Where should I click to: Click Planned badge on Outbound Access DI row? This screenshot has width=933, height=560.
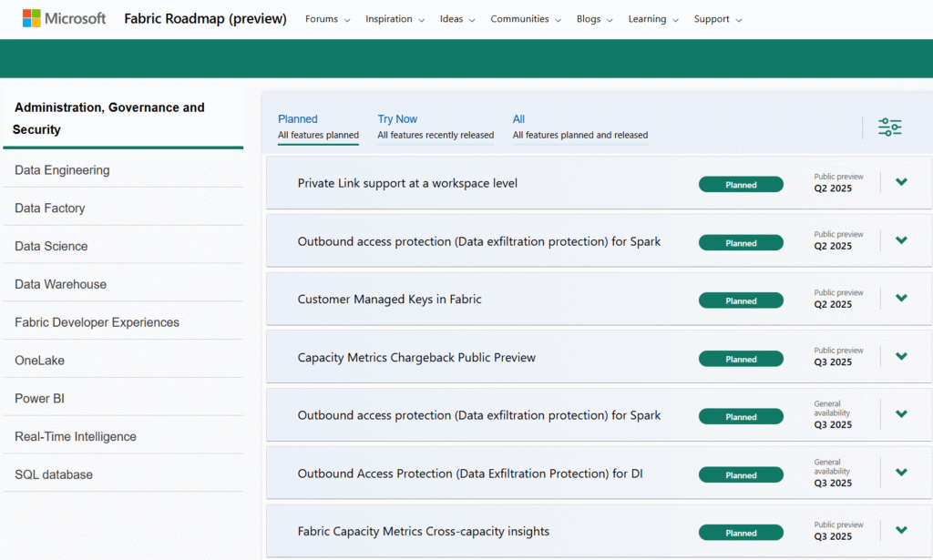coord(741,474)
